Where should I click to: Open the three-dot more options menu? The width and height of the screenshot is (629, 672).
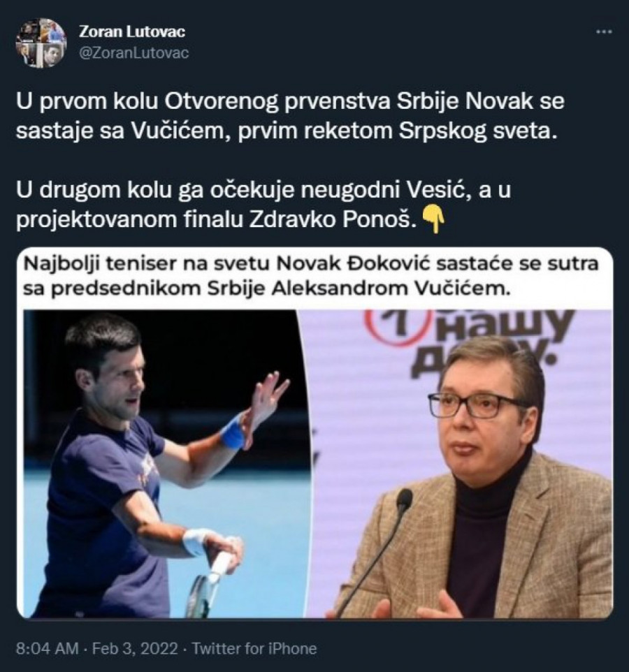pyautogui.click(x=604, y=31)
